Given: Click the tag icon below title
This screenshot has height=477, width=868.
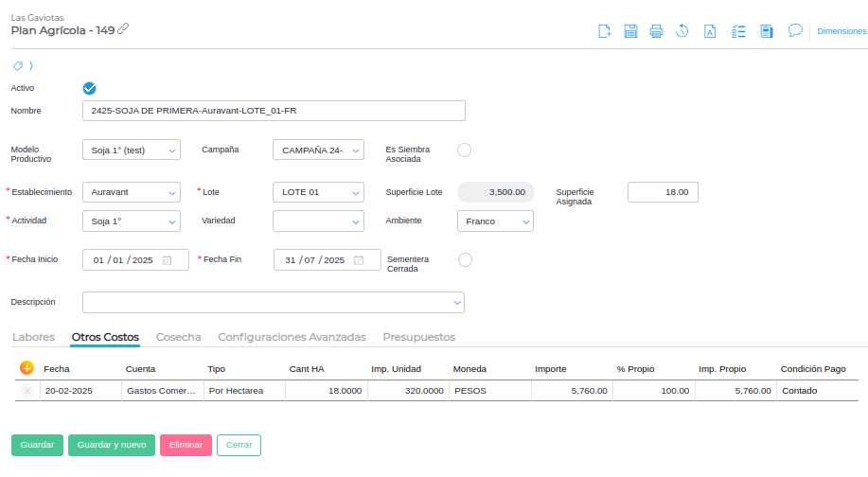Looking at the screenshot, I should point(17,66).
